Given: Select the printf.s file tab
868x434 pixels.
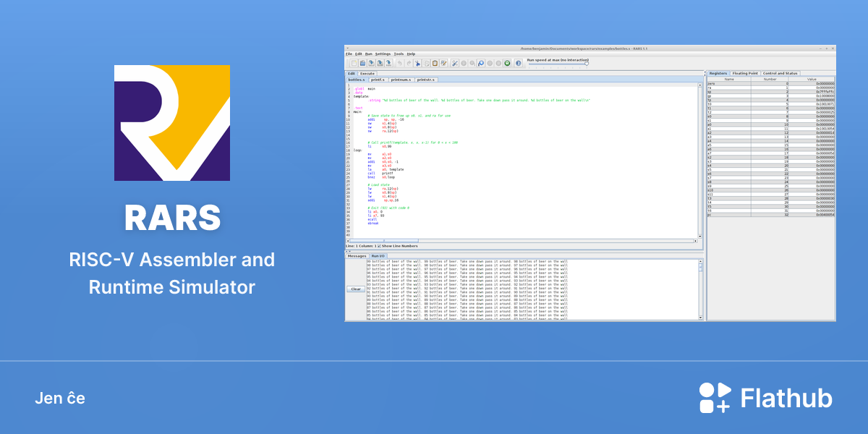Looking at the screenshot, I should point(378,80).
